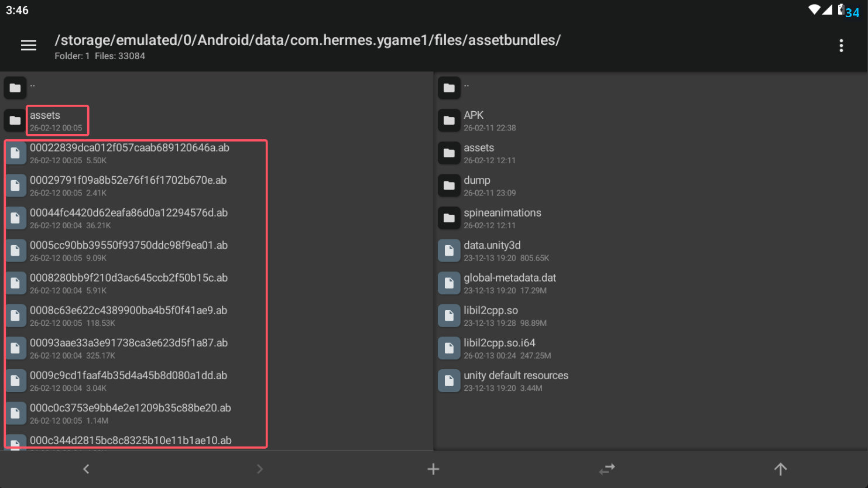This screenshot has width=868, height=488.
Task: Tap the swap panels icon
Action: pyautogui.click(x=607, y=469)
